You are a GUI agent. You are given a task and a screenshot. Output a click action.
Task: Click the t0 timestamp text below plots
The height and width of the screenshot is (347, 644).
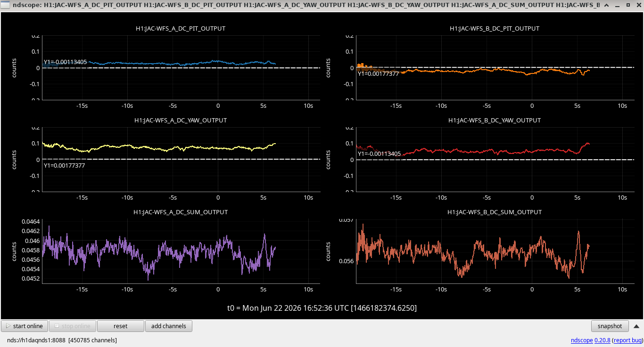pyautogui.click(x=322, y=308)
